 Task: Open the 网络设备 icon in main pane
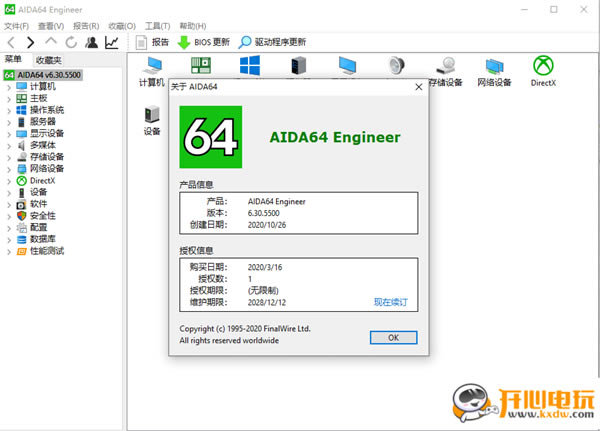coord(494,72)
